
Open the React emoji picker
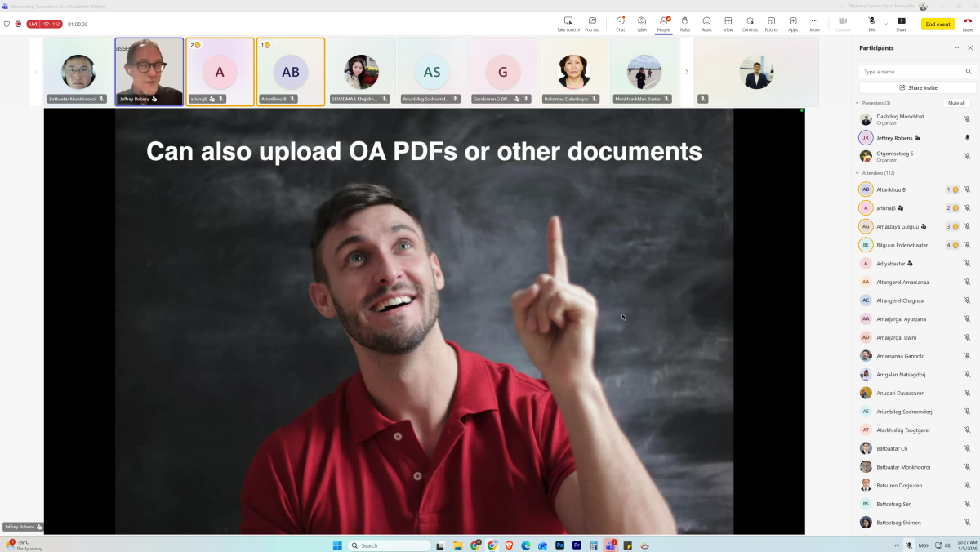pos(706,23)
